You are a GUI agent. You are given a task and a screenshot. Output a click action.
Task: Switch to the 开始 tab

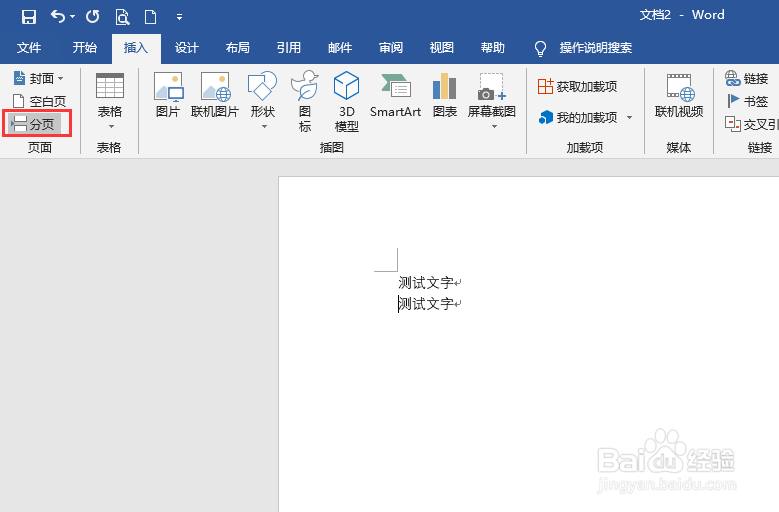coord(84,48)
